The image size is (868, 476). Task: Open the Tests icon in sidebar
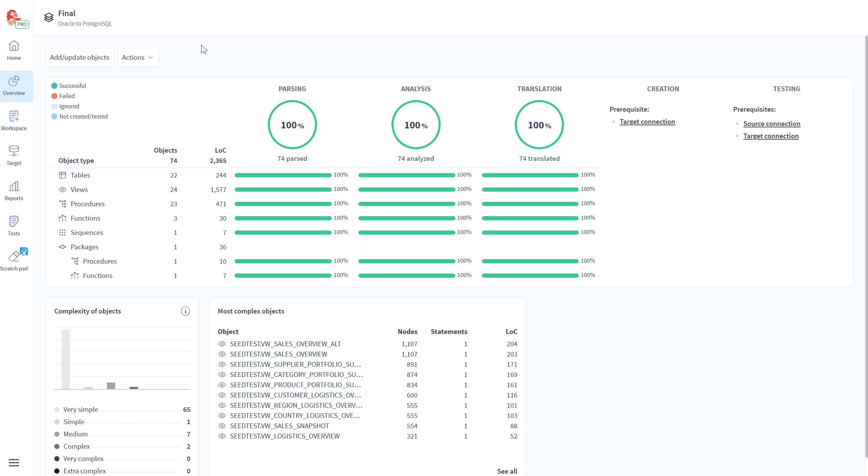click(14, 221)
